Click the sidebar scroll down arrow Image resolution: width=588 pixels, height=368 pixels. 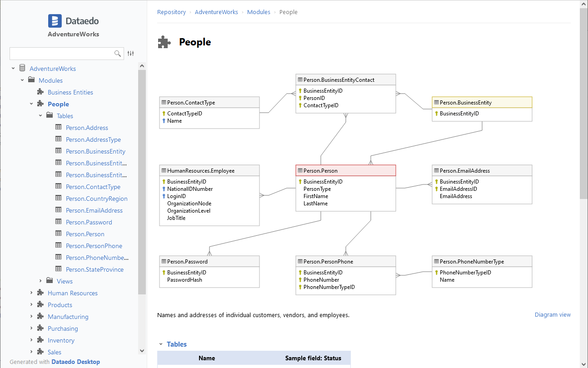tap(142, 351)
